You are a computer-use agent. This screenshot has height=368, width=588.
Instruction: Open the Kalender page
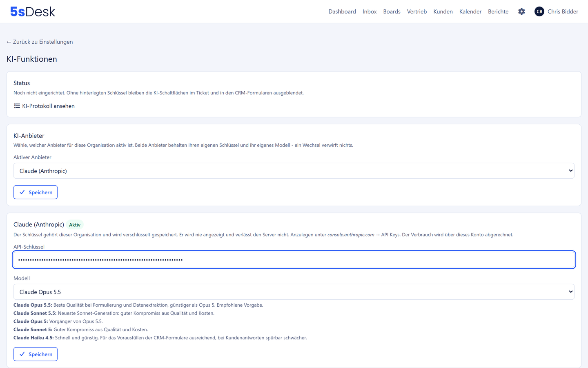[x=470, y=11]
